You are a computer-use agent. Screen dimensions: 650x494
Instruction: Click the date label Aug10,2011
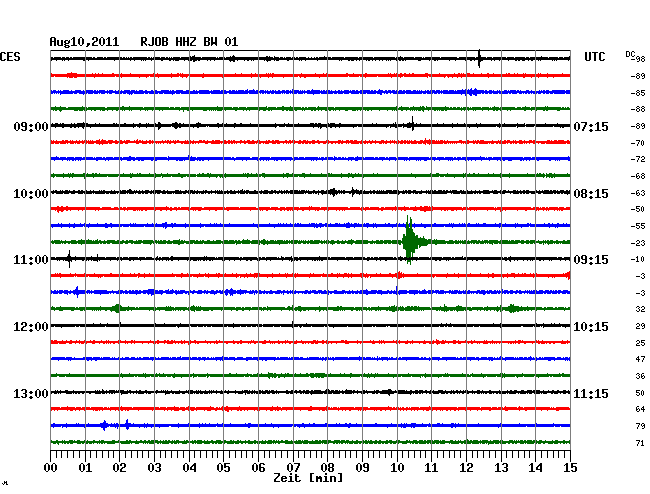[x=84, y=42]
